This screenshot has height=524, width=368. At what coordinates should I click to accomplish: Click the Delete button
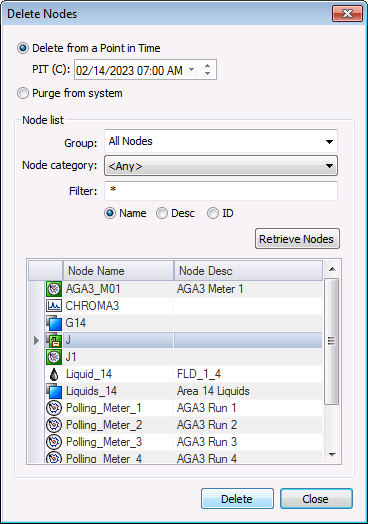click(x=237, y=499)
